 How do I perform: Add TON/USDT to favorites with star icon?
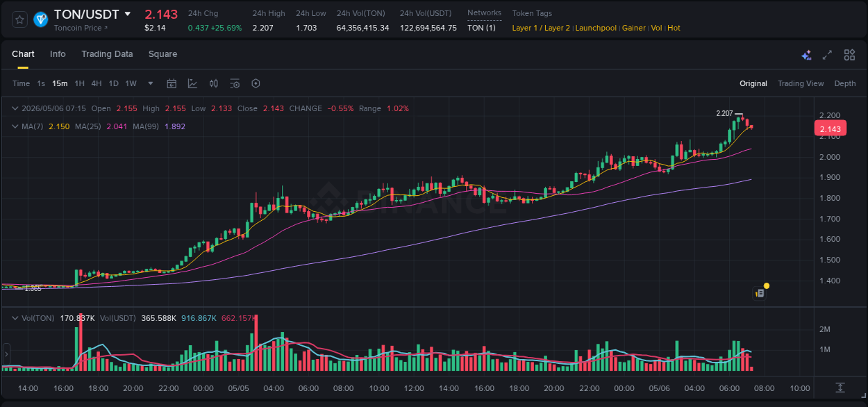(20, 19)
